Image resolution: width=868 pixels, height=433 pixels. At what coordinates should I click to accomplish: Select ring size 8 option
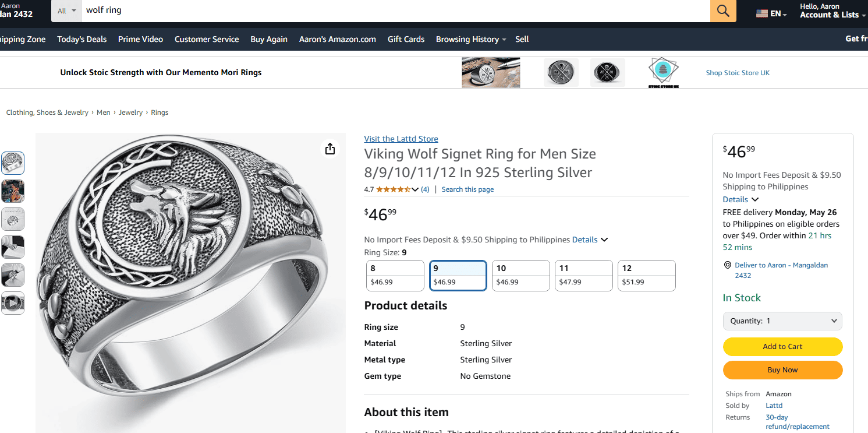pos(395,275)
